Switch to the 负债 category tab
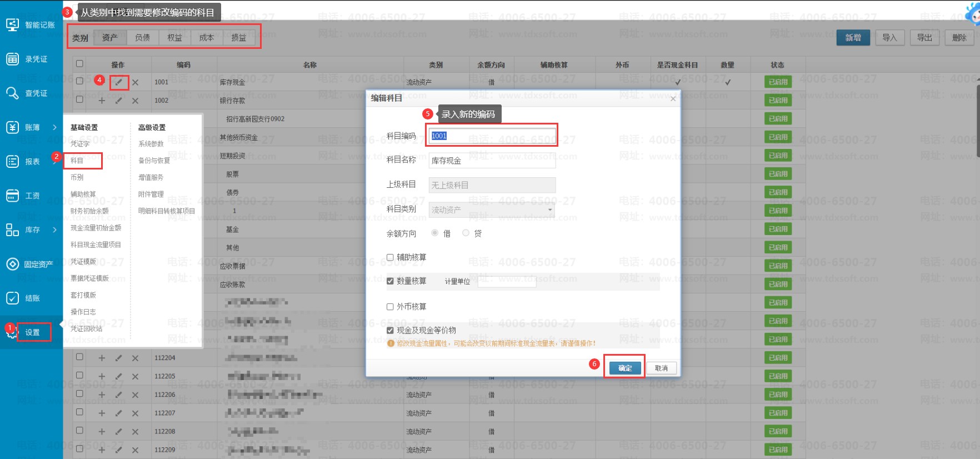Image resolution: width=980 pixels, height=459 pixels. [x=142, y=37]
